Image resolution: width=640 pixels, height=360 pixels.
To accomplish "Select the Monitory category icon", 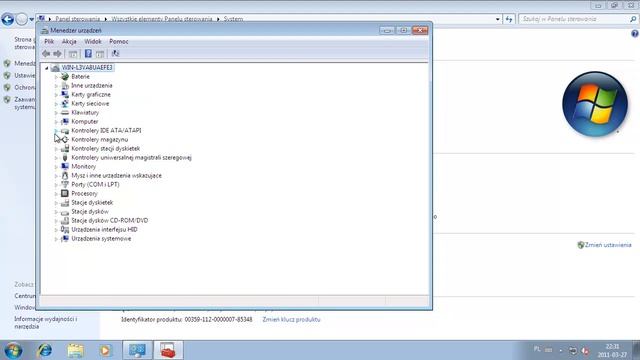I will tap(65, 166).
